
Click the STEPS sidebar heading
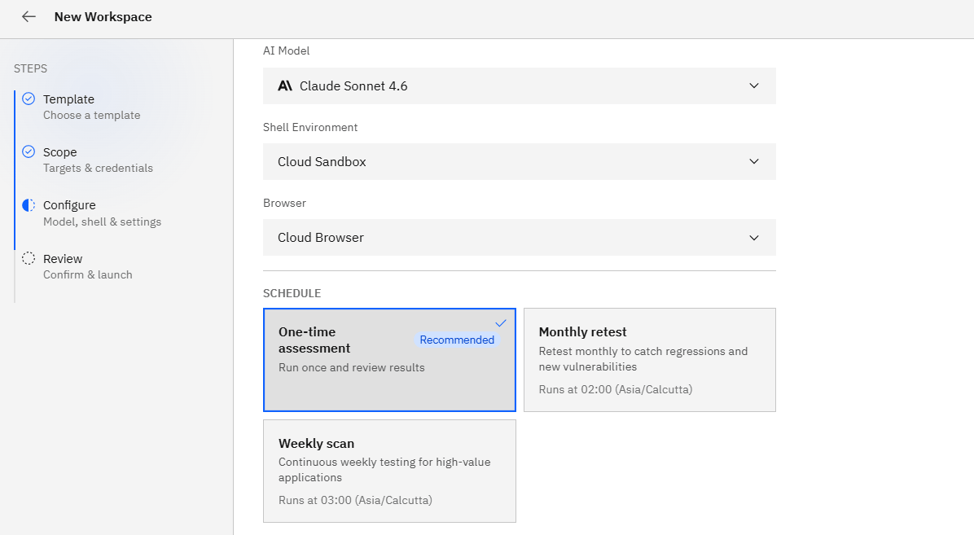pos(30,68)
